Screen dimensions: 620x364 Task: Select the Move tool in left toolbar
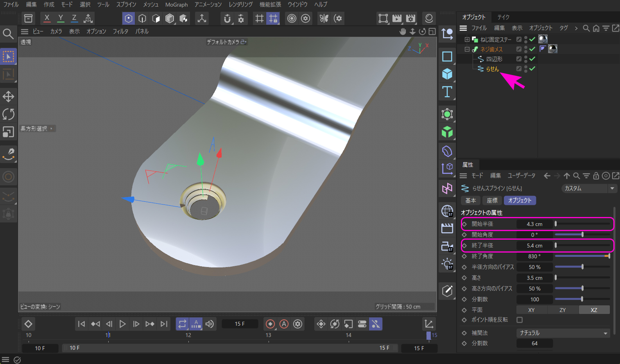8,97
